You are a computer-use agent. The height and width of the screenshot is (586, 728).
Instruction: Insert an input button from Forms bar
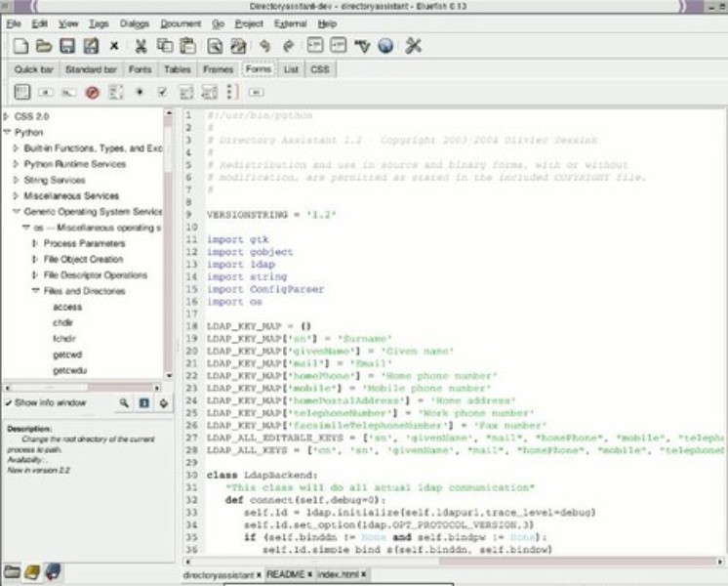(x=46, y=93)
